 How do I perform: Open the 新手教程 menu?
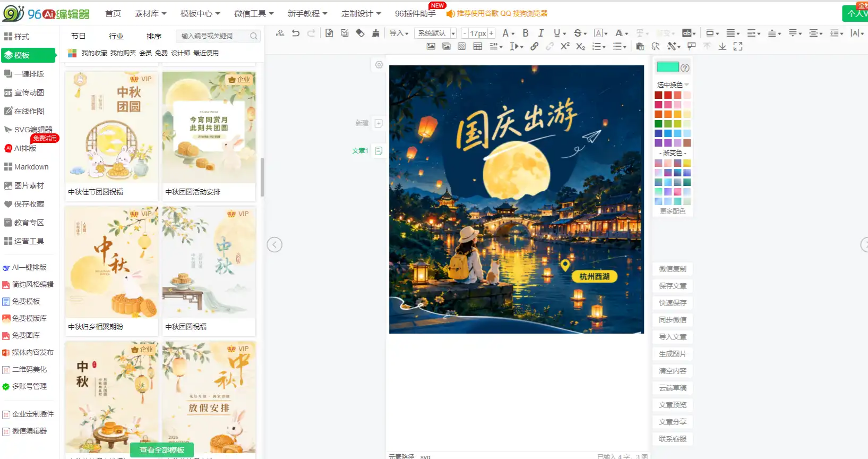pos(307,13)
